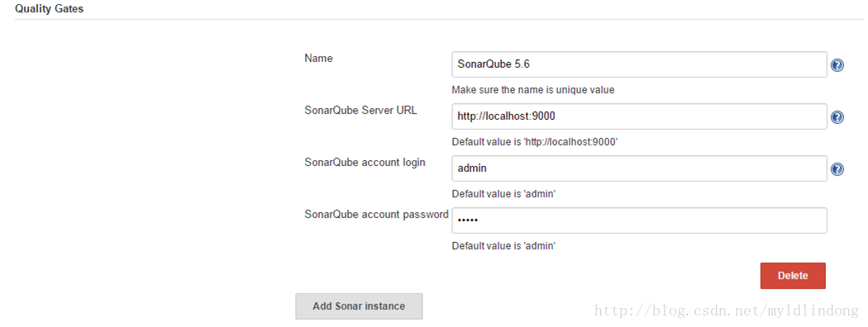Viewport: 868px width, 327px height.
Task: Select the SonarQube account login field
Action: [639, 168]
